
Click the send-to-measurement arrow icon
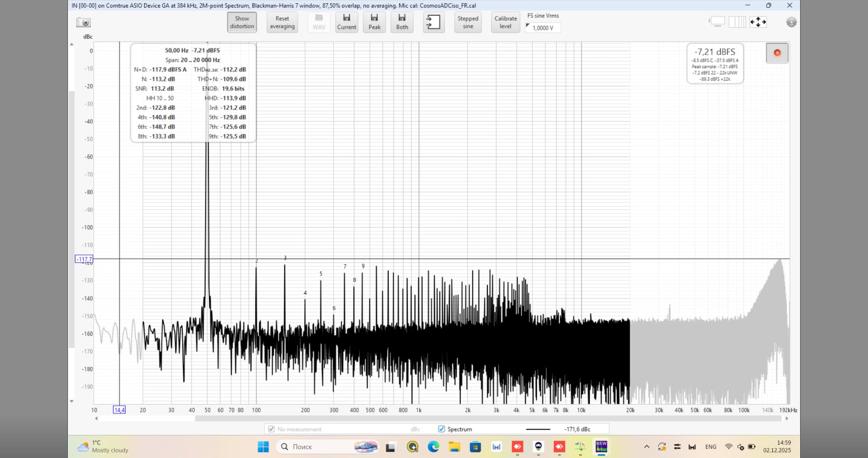click(433, 22)
